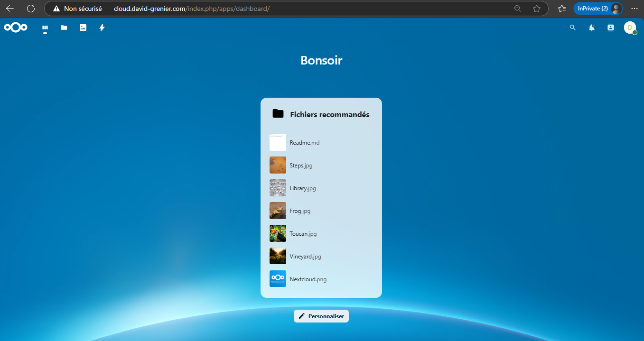Click the Readme.md document thumbnail

pos(278,142)
